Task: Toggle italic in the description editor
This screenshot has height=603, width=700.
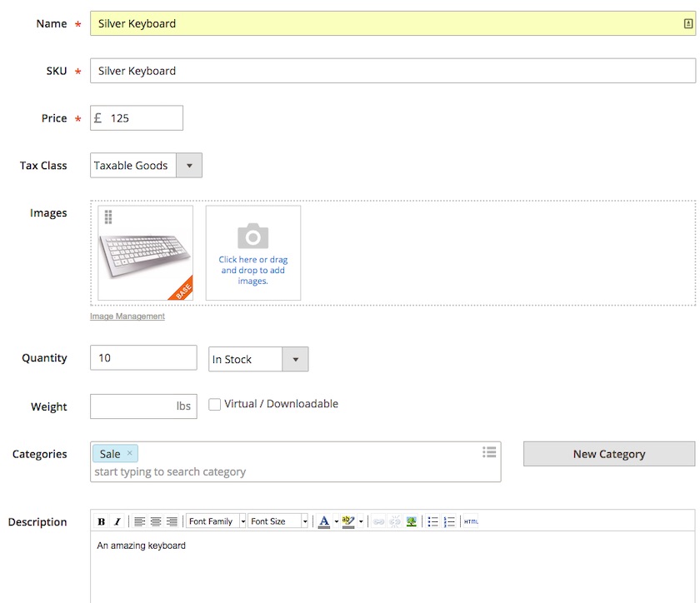Action: [x=117, y=521]
